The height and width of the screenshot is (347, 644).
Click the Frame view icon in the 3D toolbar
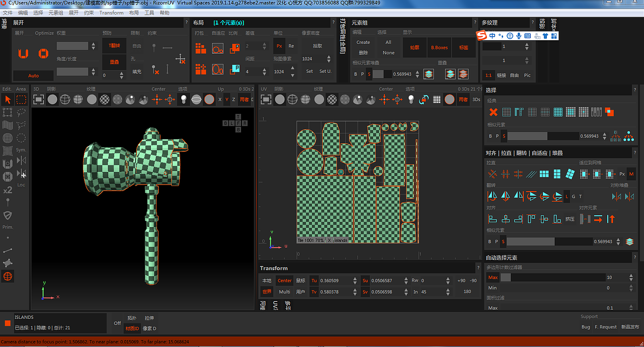point(39,100)
